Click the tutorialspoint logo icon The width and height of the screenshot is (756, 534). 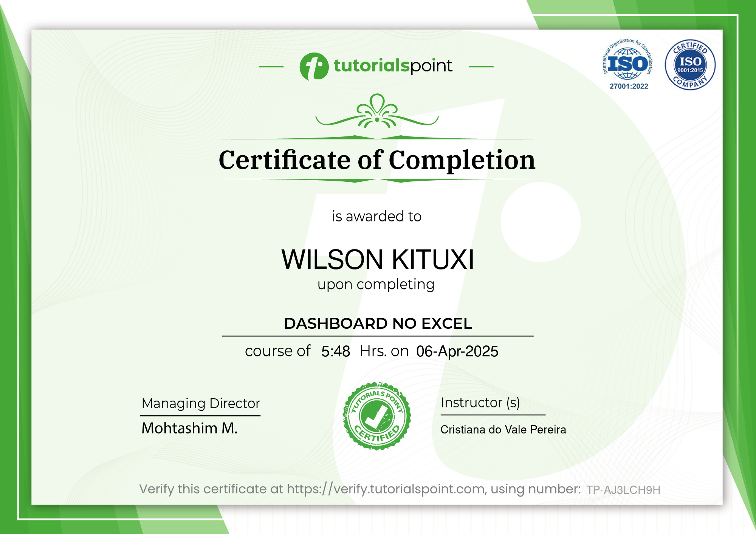314,67
